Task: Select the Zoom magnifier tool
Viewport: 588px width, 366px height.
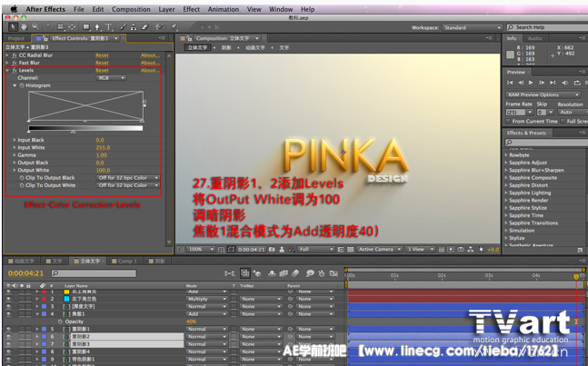Action: pos(35,27)
